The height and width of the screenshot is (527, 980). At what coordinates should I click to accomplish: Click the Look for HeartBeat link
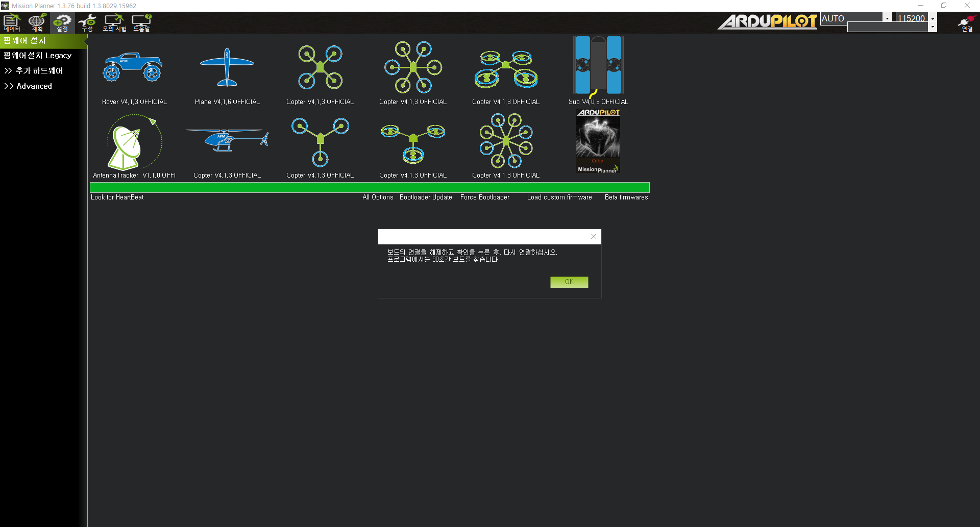click(x=117, y=197)
